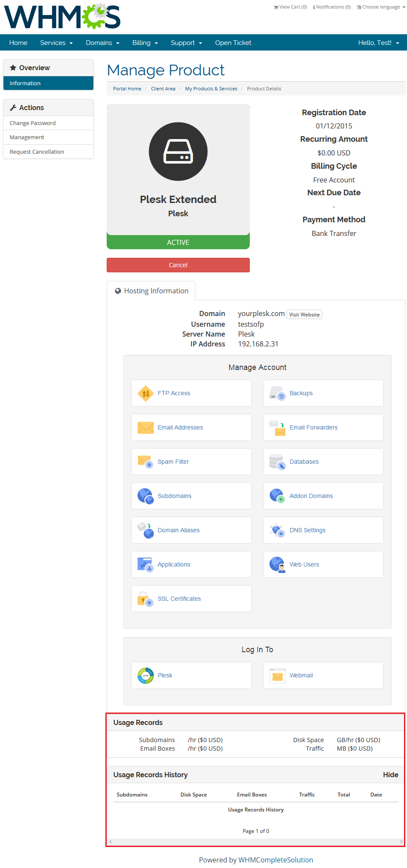
Task: Choose Change Password in Actions panel
Action: (48, 123)
